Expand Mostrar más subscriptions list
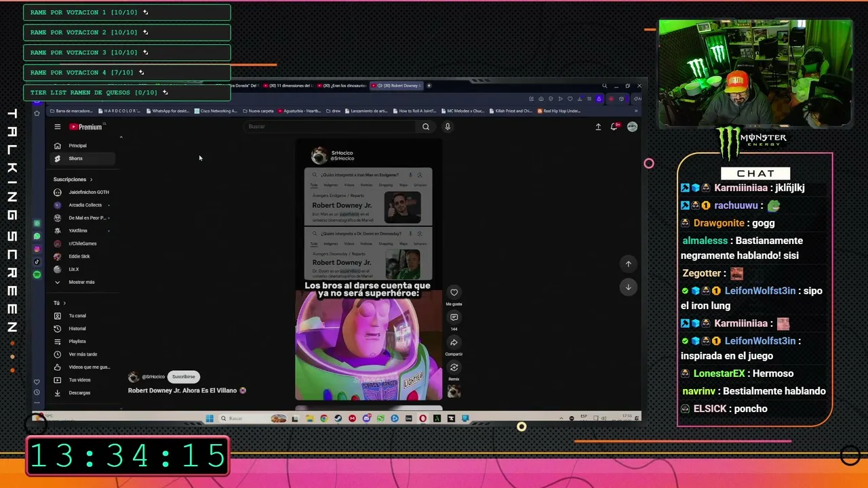 point(81,282)
